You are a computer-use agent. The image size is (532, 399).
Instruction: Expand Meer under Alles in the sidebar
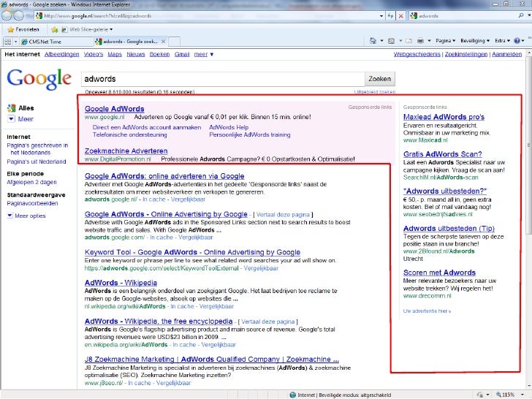(21, 118)
